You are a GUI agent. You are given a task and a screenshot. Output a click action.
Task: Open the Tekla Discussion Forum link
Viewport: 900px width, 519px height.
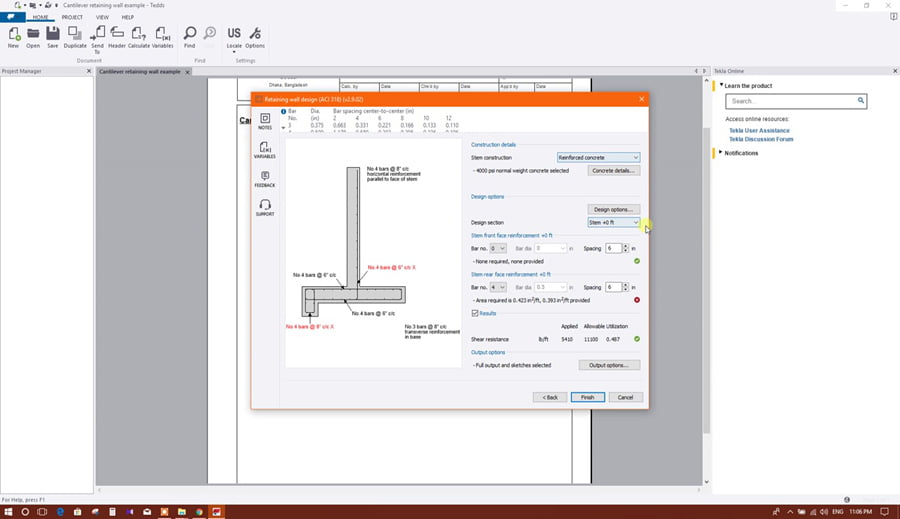tap(761, 139)
